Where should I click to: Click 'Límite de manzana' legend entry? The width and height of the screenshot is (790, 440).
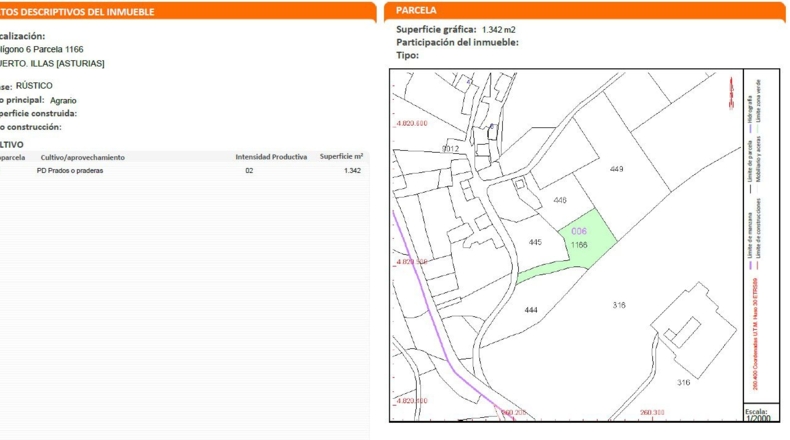(750, 240)
